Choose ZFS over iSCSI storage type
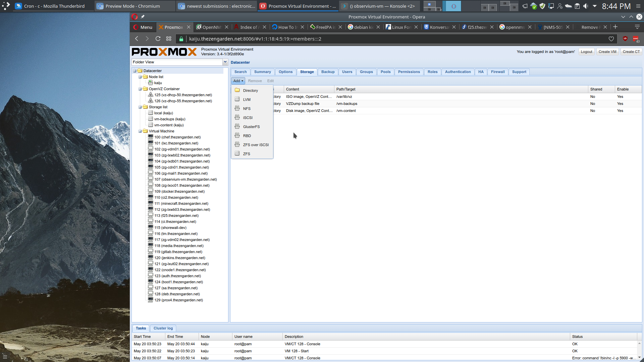 point(252,145)
